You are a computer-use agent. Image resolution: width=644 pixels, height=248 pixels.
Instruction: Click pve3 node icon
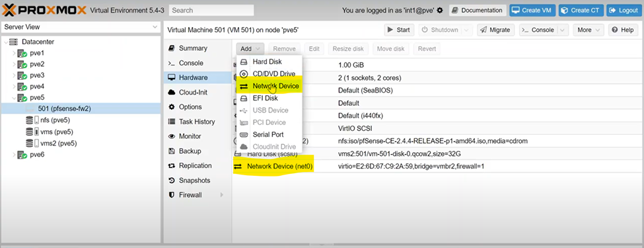[22, 75]
